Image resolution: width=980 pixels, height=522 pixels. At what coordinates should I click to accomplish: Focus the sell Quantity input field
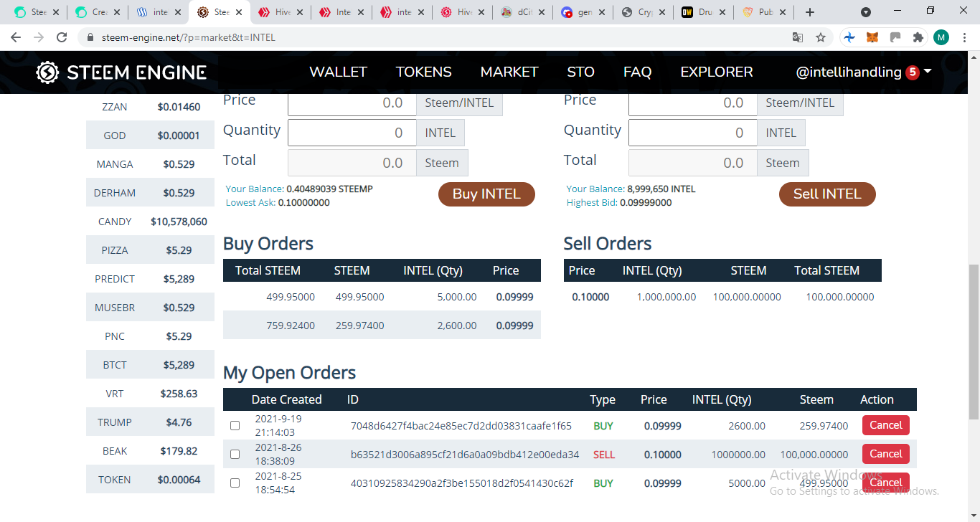692,133
